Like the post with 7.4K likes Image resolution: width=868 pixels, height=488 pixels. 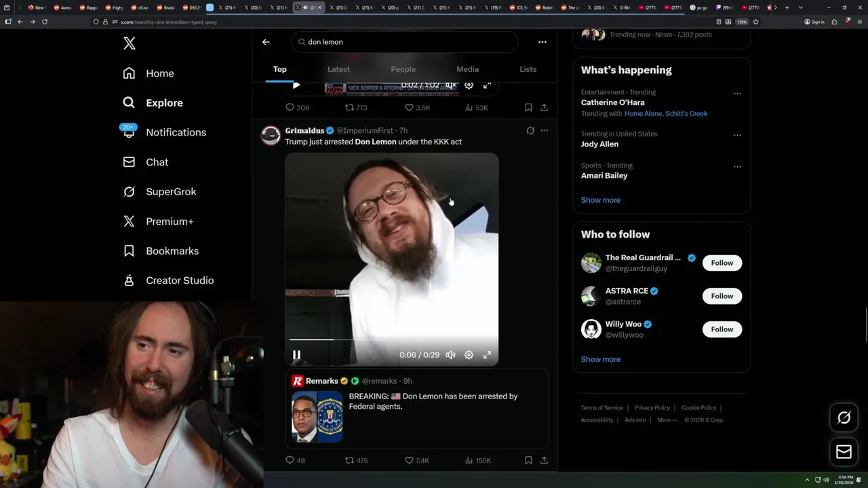tap(417, 461)
